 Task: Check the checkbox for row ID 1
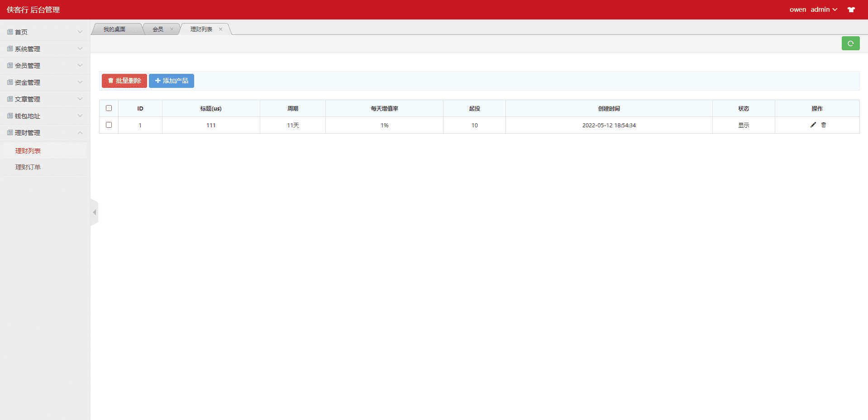(109, 125)
